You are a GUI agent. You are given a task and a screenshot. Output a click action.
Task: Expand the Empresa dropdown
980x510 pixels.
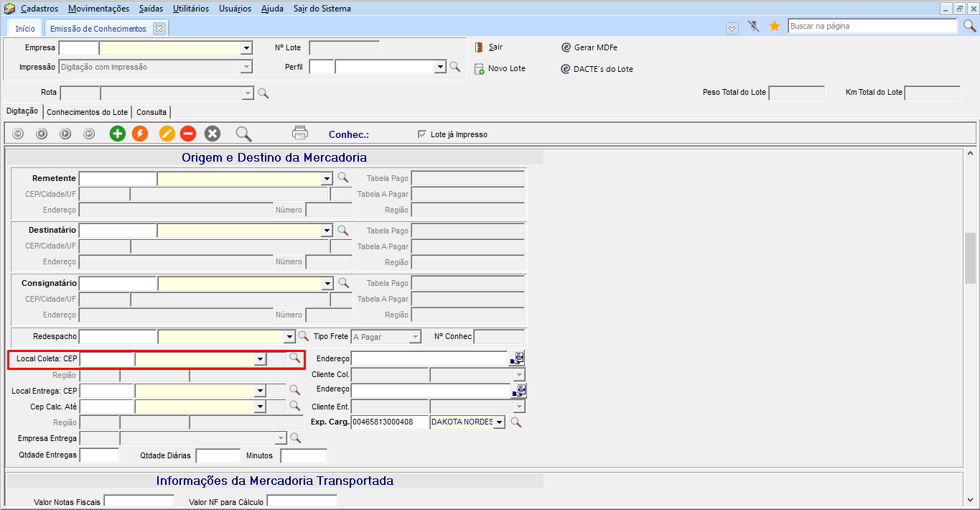coord(246,48)
